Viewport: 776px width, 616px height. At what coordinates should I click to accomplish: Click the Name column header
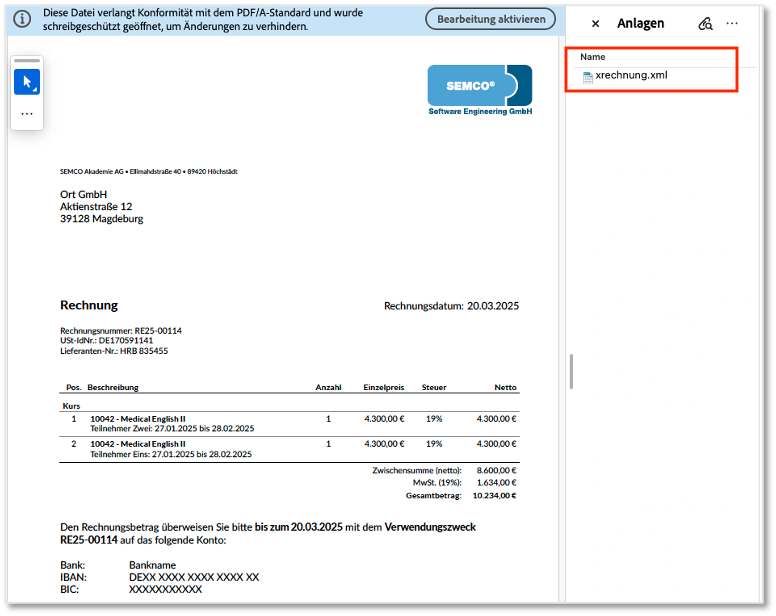click(592, 57)
